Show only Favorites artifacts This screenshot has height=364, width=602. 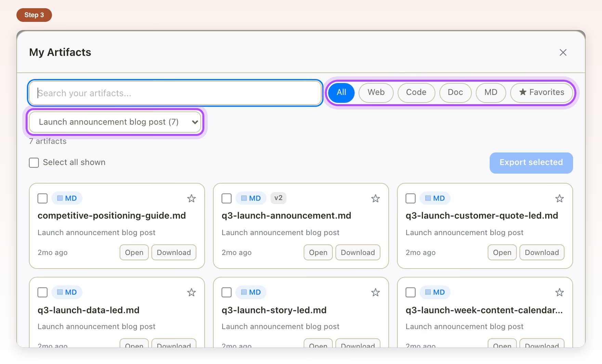coord(542,92)
